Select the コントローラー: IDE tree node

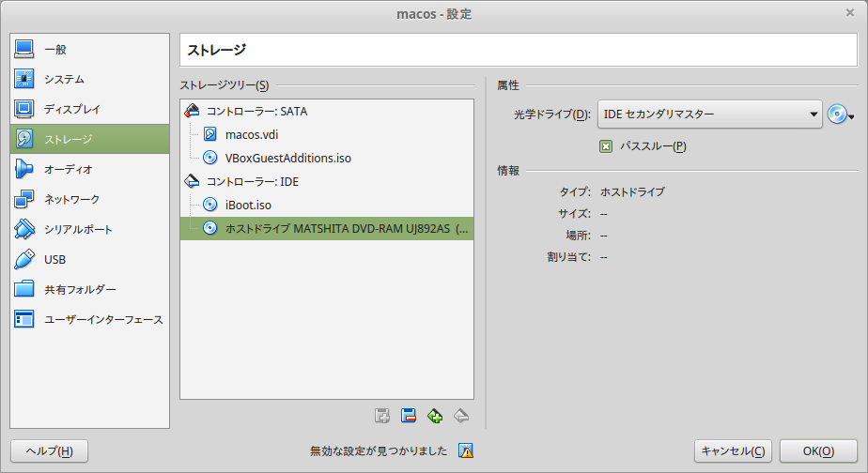327,181
